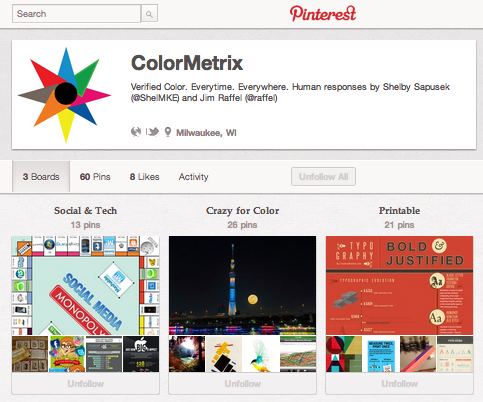Focus the Search input field

pos(76,14)
